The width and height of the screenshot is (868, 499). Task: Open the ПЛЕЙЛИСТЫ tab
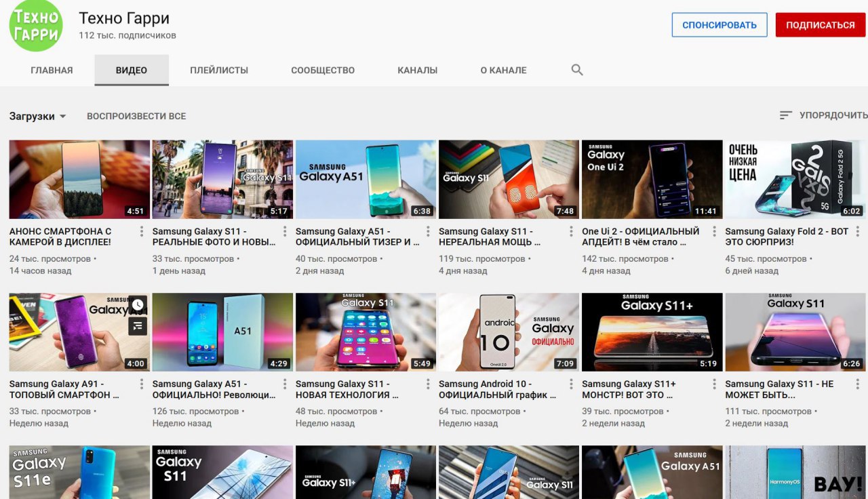(219, 70)
